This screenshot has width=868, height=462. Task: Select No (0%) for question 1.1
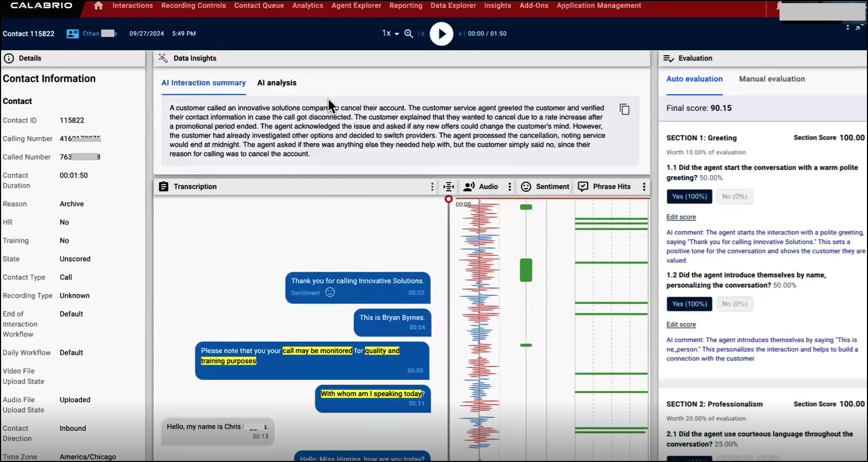pyautogui.click(x=735, y=197)
